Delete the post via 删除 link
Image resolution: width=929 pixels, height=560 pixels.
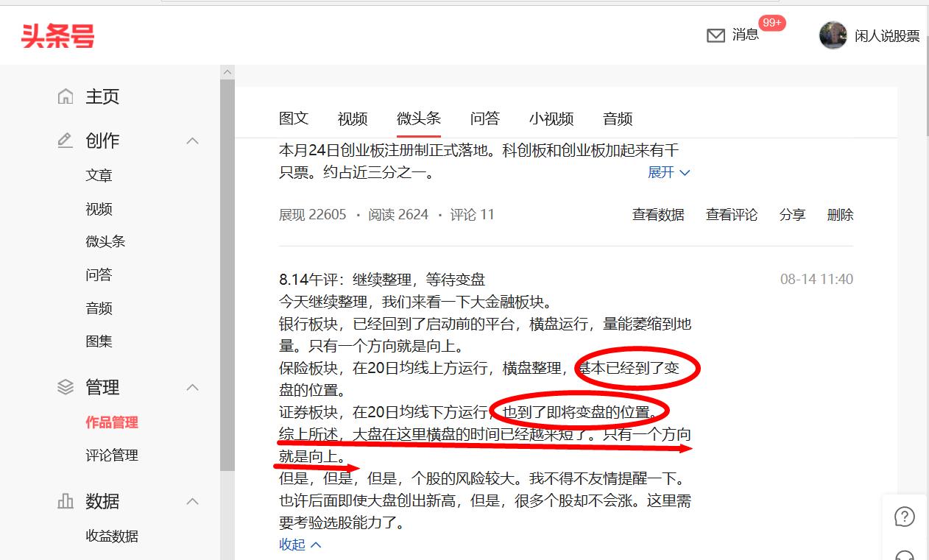(x=840, y=214)
